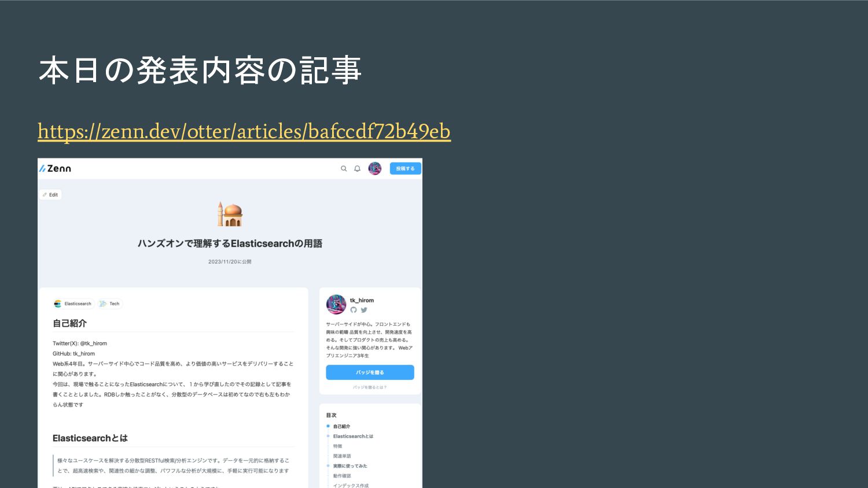Jump to 自己紹介 in table of contents

coord(341,426)
